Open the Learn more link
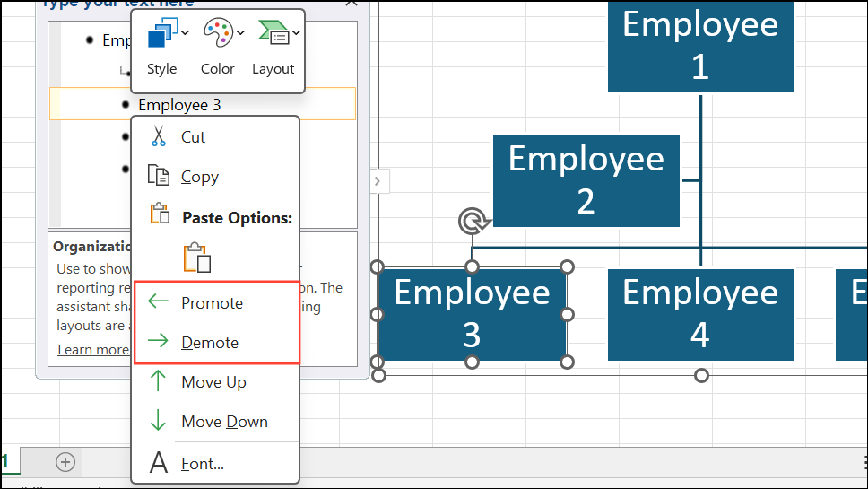This screenshot has width=868, height=489. click(x=92, y=350)
